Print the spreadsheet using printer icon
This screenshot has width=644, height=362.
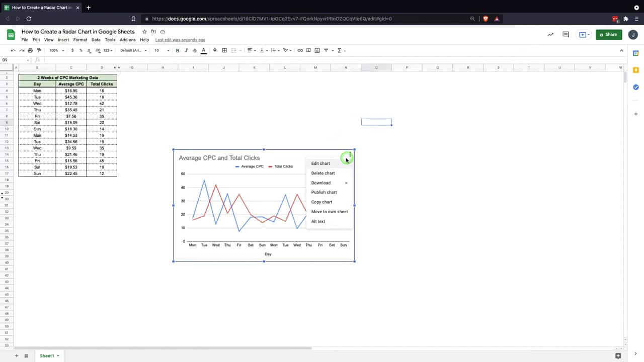coord(30,50)
